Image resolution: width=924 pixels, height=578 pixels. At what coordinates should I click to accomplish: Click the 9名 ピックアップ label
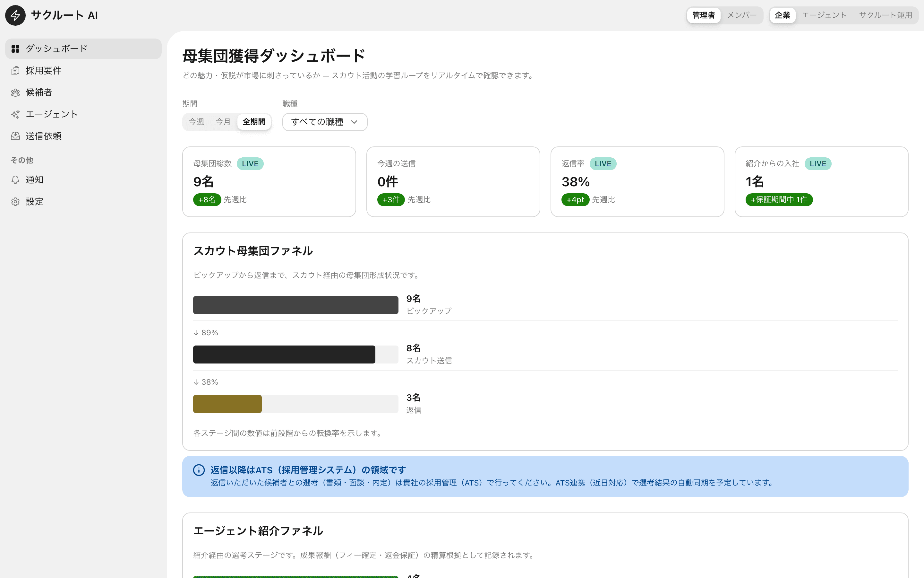(428, 305)
